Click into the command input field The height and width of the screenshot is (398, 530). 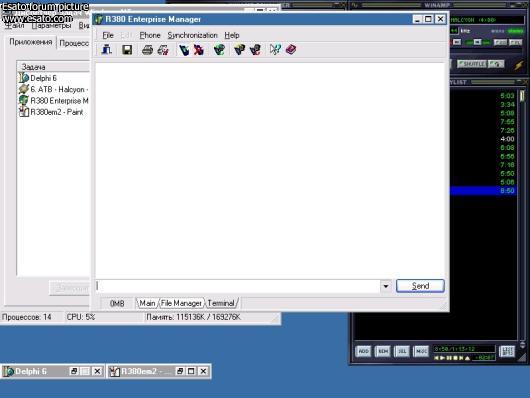pos(238,286)
